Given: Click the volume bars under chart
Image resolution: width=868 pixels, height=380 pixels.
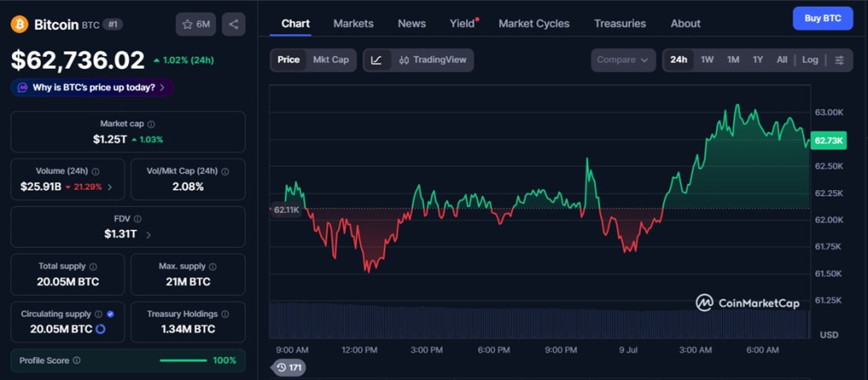Looking at the screenshot, I should click(x=540, y=321).
